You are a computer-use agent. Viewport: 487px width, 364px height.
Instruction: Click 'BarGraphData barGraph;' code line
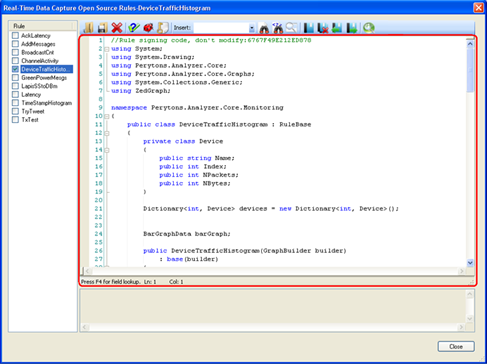(x=187, y=234)
